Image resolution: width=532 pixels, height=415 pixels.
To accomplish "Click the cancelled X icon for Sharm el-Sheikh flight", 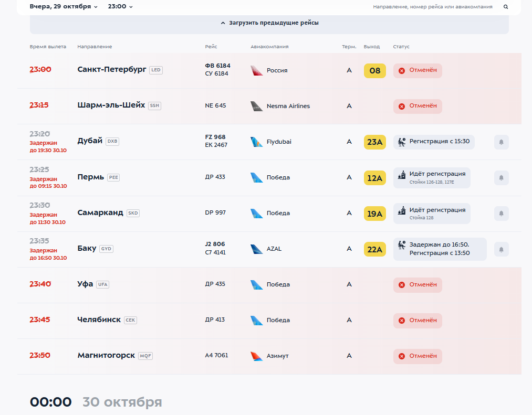I will (x=402, y=106).
